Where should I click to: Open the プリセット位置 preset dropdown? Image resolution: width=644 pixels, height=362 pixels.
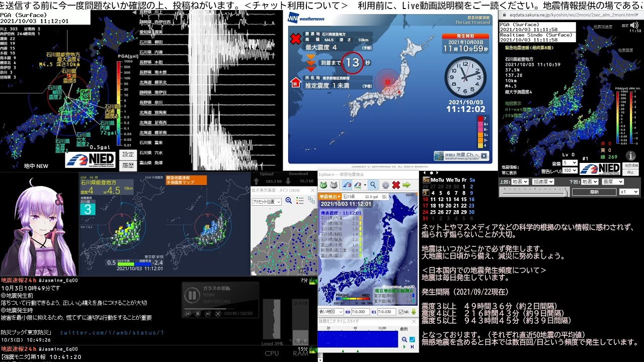pyautogui.click(x=267, y=201)
